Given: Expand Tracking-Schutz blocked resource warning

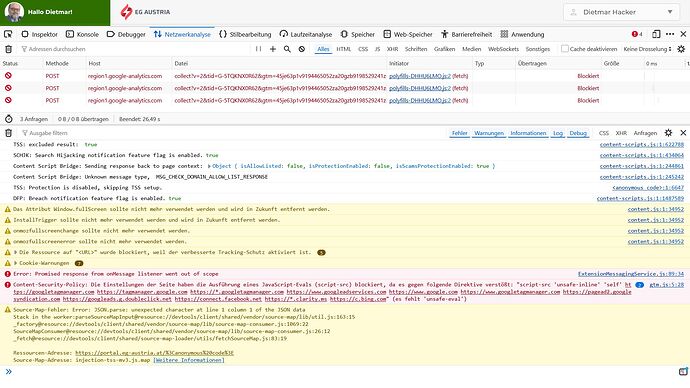Looking at the screenshot, I should point(16,253).
